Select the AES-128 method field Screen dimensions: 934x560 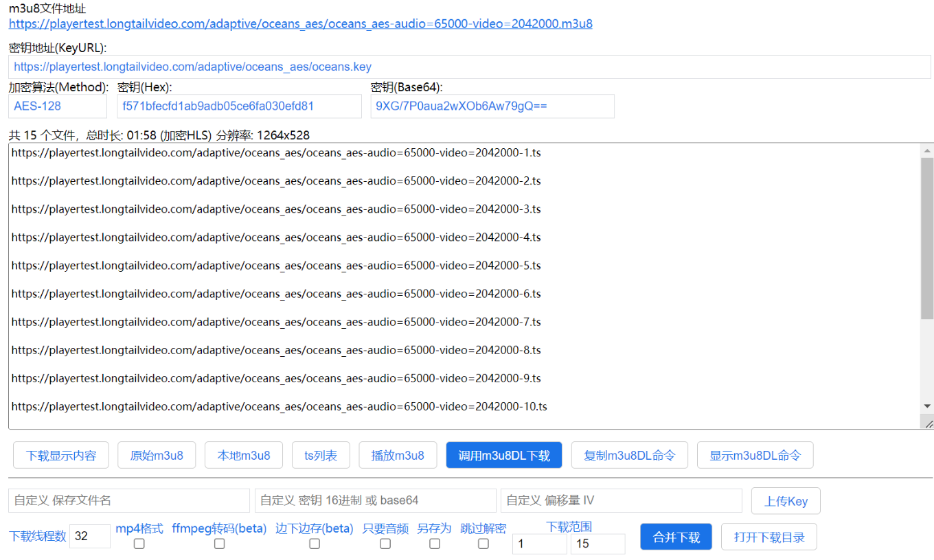point(58,106)
